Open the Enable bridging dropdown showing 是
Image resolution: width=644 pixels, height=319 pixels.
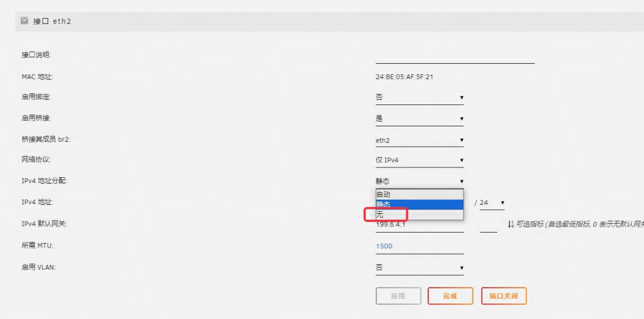tap(419, 119)
